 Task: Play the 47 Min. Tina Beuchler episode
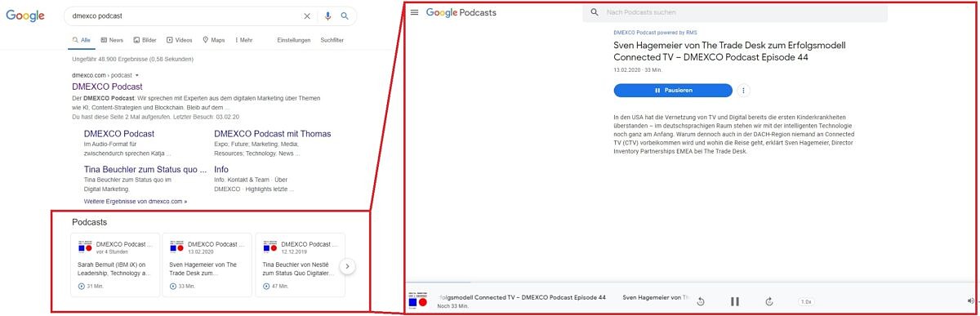coord(266,287)
